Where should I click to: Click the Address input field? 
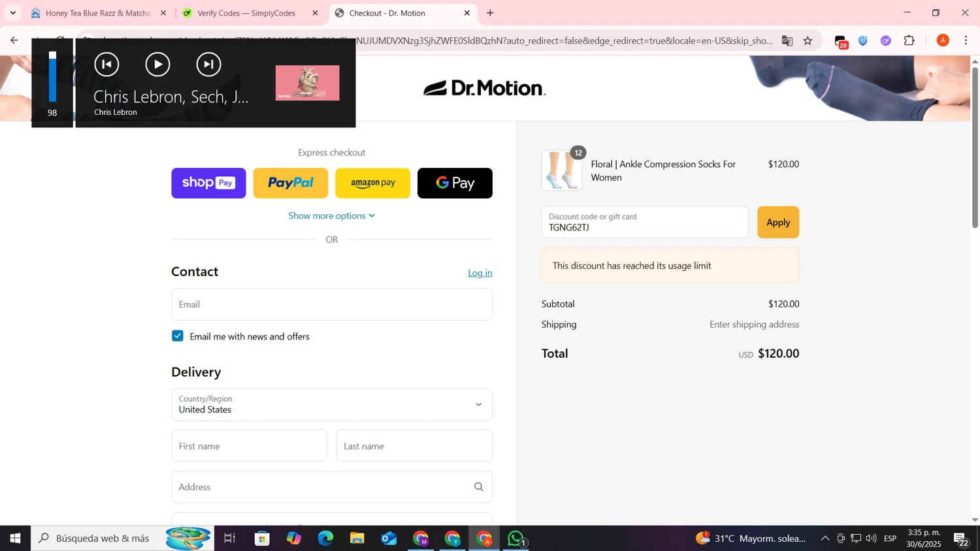tap(332, 487)
